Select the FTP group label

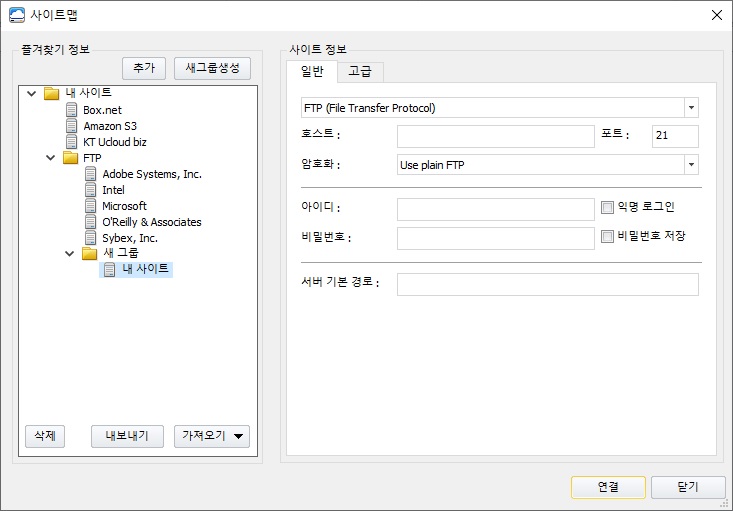pos(92,158)
